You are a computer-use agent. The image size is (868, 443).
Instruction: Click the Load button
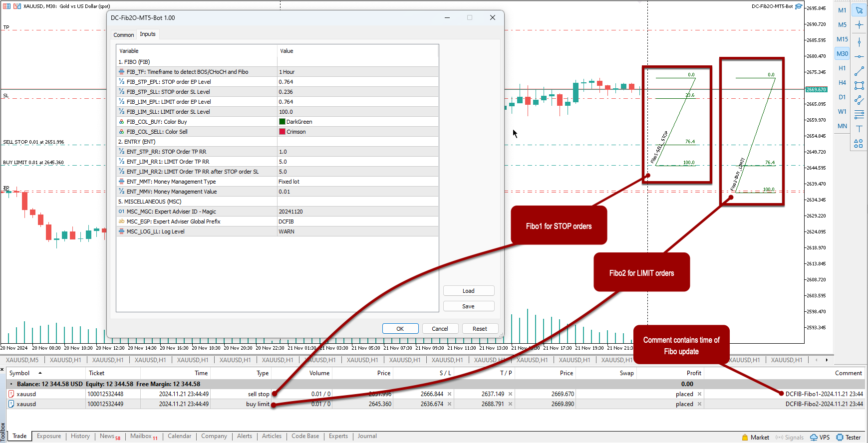click(x=468, y=291)
